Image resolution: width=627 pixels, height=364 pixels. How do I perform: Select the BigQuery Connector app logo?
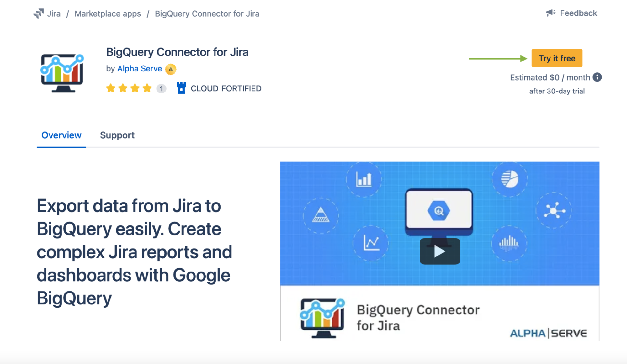point(62,71)
